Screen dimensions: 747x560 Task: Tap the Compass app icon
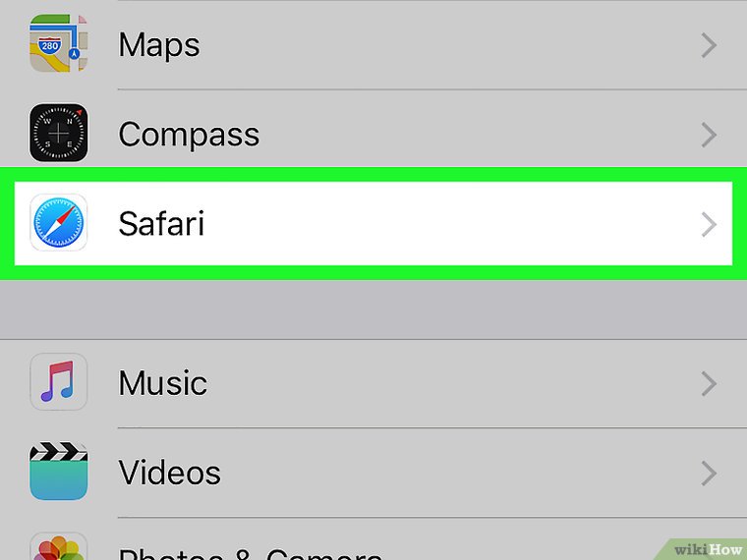click(58, 134)
